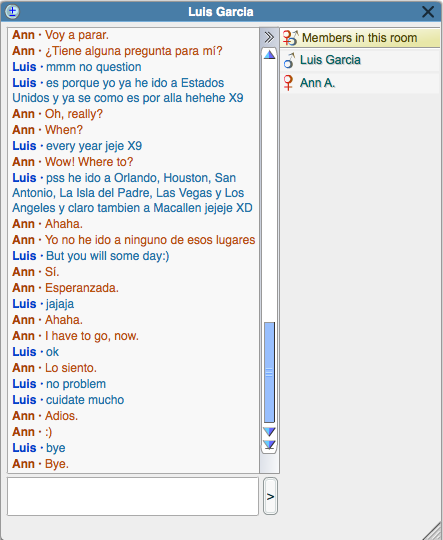Click the resize grip at bottom corner

[x=433, y=530]
